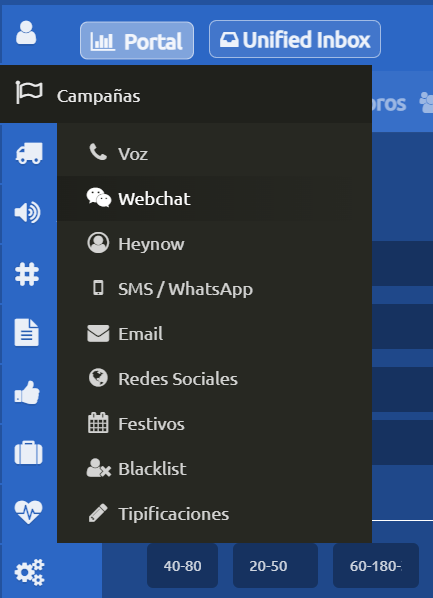The image size is (433, 598).
Task: Select the speaker volume sidebar icon
Action: pos(27,212)
